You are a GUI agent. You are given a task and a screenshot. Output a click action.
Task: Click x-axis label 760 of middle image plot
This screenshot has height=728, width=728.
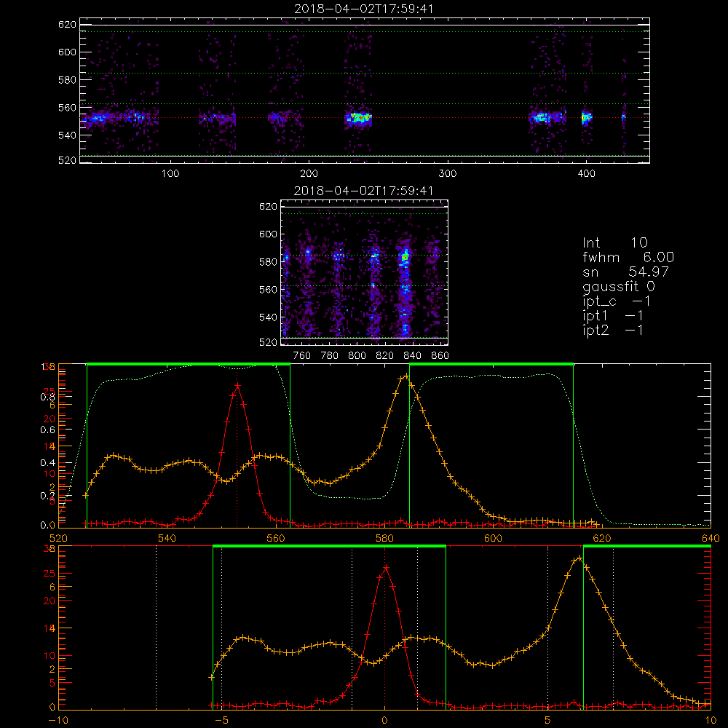302,356
